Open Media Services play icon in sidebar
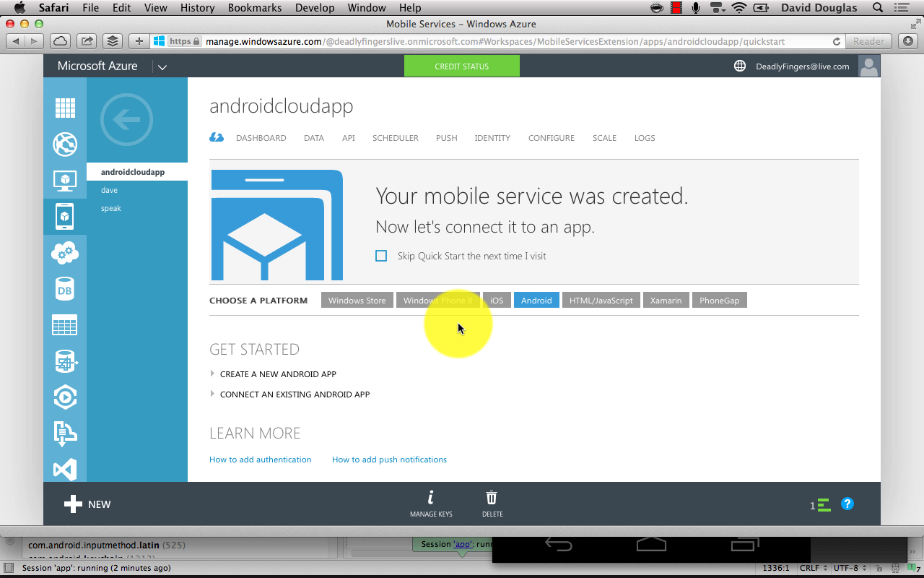Image resolution: width=924 pixels, height=578 pixels. tap(65, 397)
